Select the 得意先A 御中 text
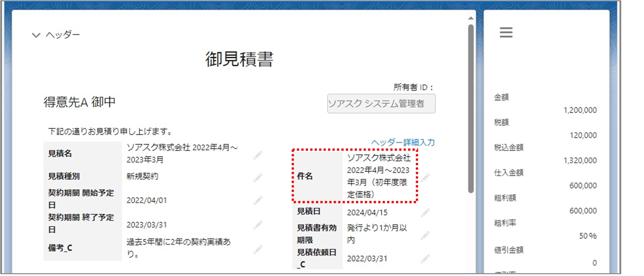The image size is (644, 276). [79, 102]
